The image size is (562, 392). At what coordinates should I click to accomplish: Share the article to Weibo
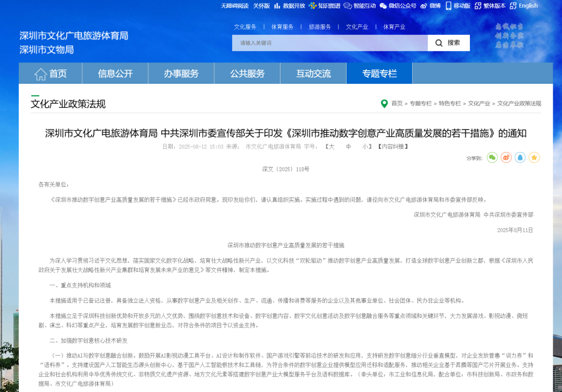tap(506, 157)
